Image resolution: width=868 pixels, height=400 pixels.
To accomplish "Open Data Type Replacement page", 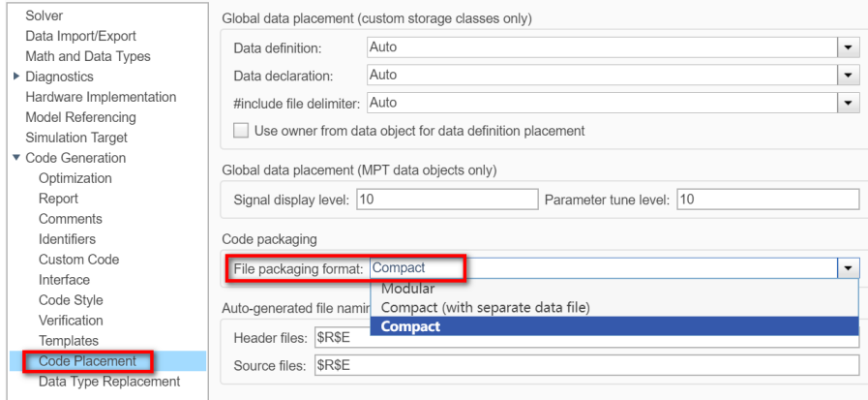I will [109, 382].
